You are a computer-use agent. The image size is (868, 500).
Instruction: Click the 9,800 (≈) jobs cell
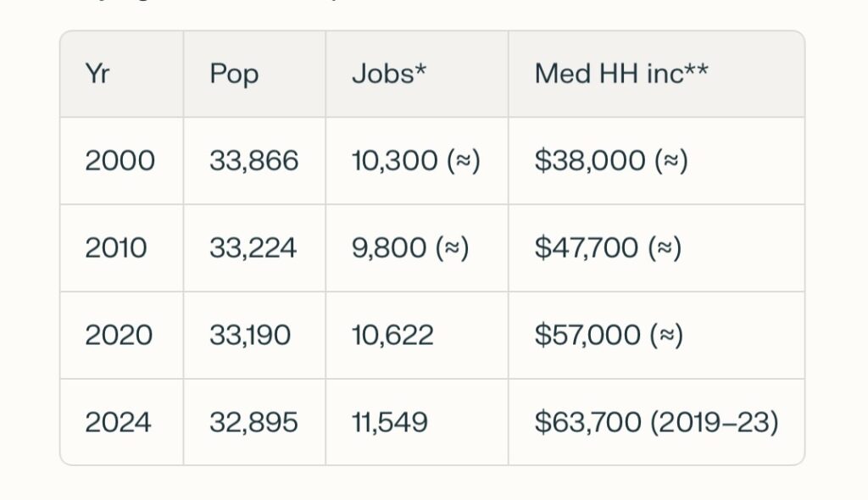point(410,248)
